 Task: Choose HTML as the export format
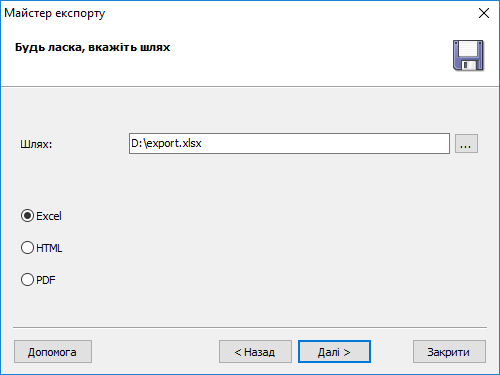click(x=27, y=248)
